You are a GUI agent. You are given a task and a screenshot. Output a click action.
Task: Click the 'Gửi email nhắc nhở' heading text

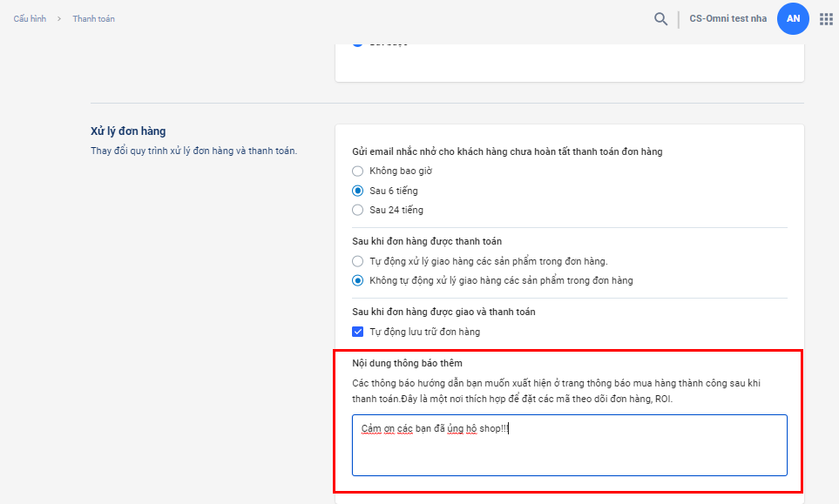point(507,151)
